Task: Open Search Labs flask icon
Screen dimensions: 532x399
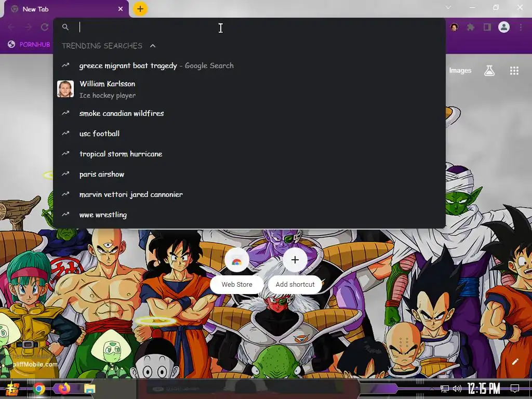Action: (x=489, y=71)
